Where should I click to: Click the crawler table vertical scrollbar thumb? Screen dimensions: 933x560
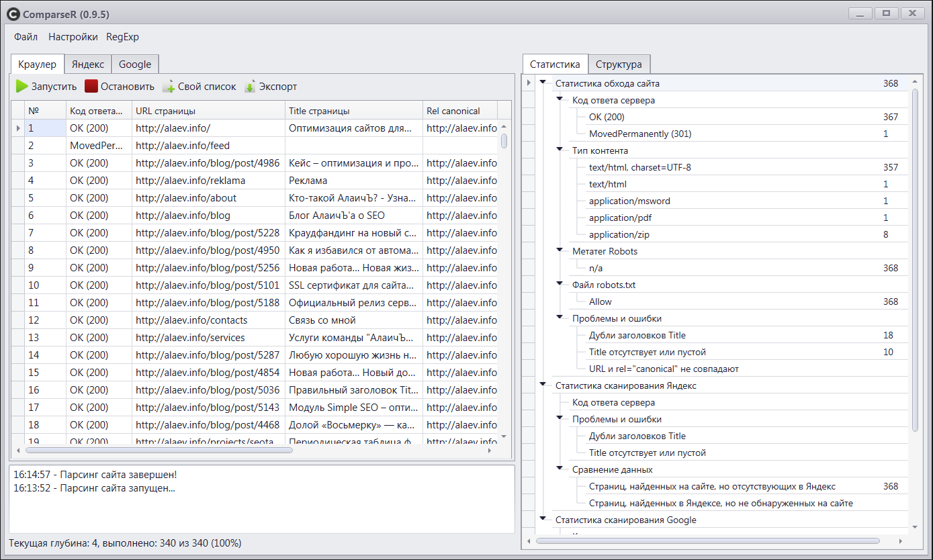(x=504, y=141)
